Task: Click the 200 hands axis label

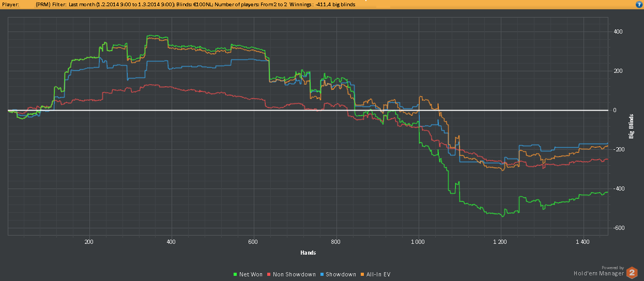Action: [x=89, y=242]
